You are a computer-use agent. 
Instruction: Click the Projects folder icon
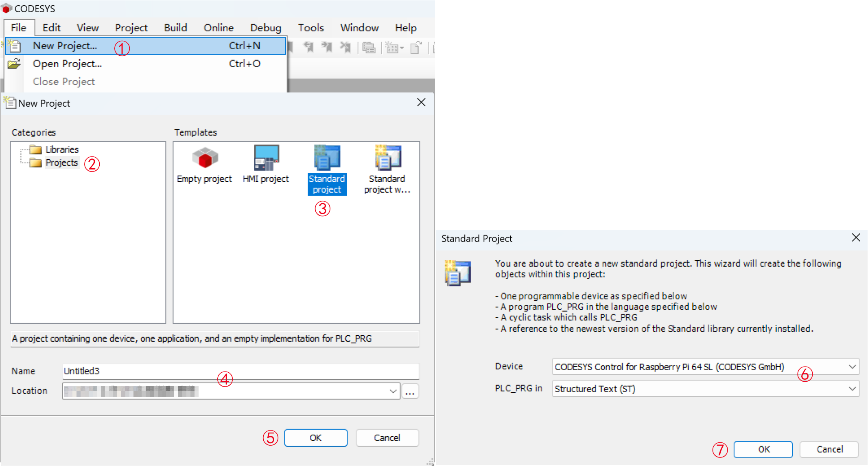pos(36,163)
